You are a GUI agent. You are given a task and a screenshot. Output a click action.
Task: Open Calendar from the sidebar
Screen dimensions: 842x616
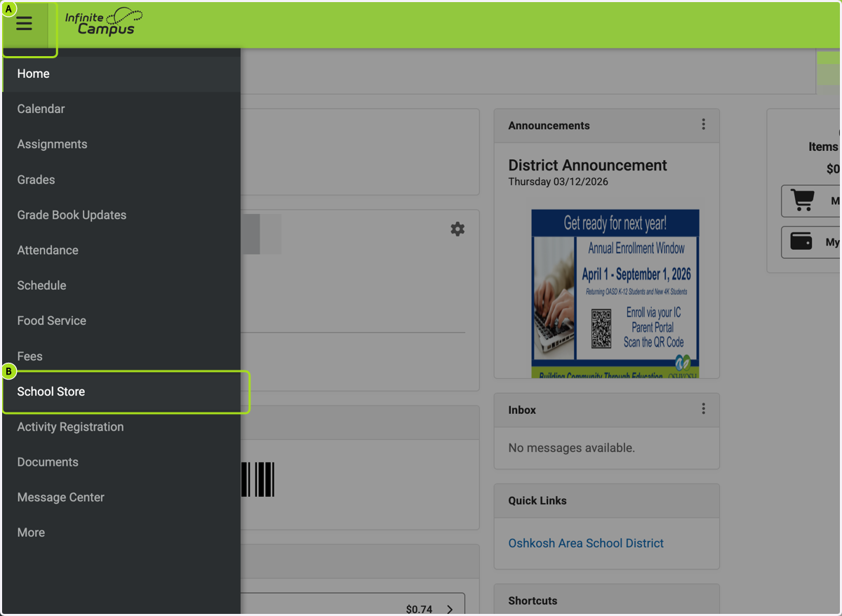coord(121,109)
